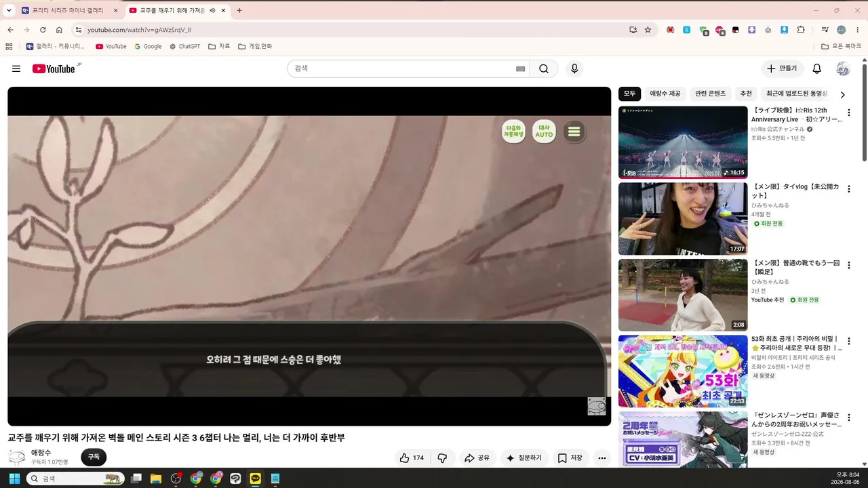Open YouTube notifications bell
868x488 pixels.
point(817,68)
